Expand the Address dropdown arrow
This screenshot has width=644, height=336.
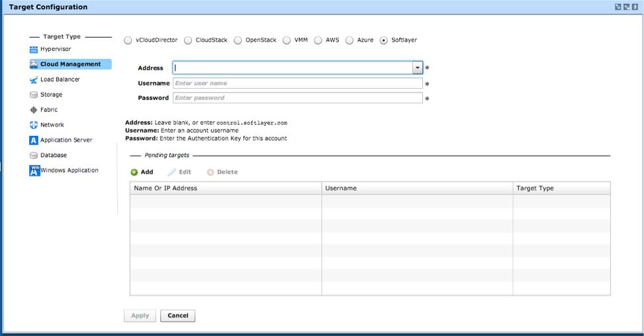[x=418, y=68]
